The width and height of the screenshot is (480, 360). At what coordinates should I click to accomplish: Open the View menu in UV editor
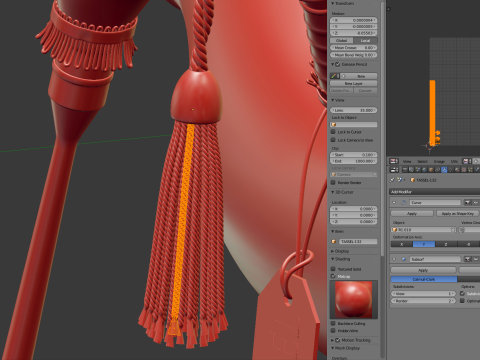407,161
